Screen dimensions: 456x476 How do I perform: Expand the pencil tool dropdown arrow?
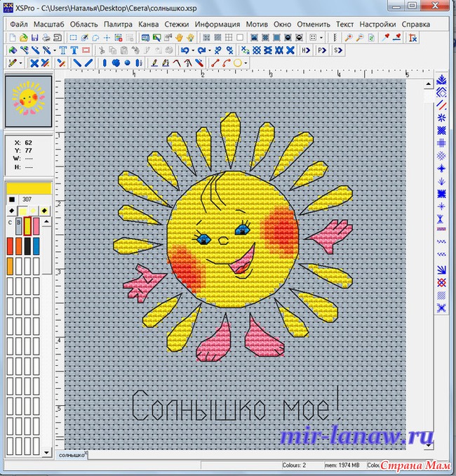tap(20, 63)
